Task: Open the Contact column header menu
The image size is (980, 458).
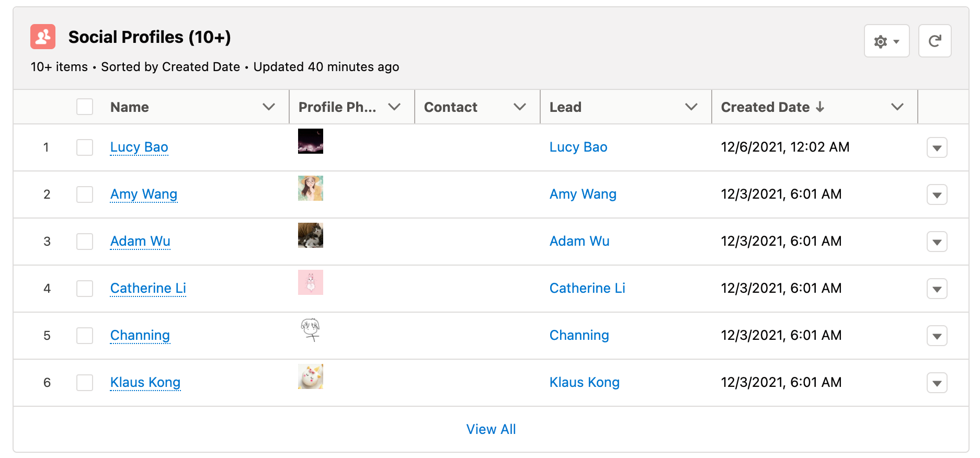Action: pyautogui.click(x=519, y=107)
